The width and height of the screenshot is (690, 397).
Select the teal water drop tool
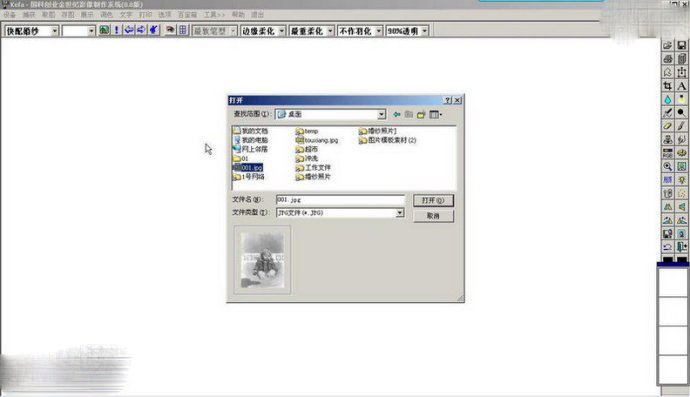[x=668, y=99]
